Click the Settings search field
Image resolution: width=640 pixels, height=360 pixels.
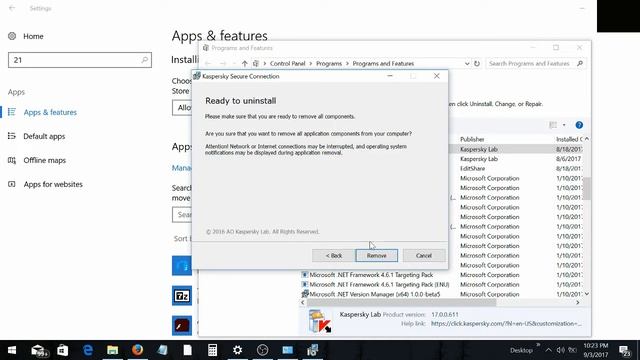tap(80, 60)
